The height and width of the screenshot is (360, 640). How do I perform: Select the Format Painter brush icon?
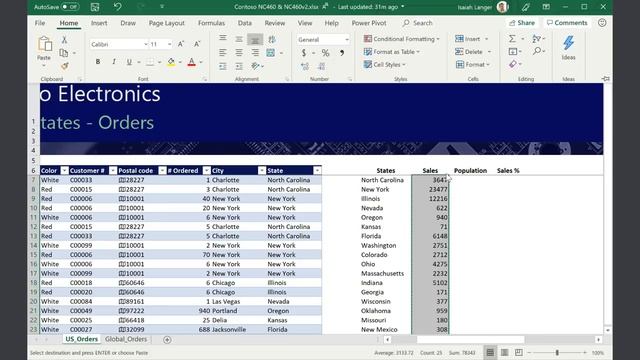(x=64, y=66)
